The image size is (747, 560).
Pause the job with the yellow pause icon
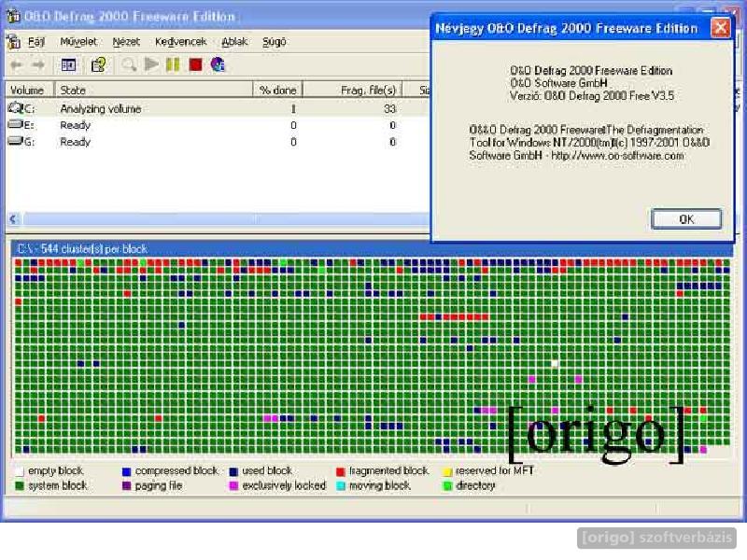(x=173, y=64)
